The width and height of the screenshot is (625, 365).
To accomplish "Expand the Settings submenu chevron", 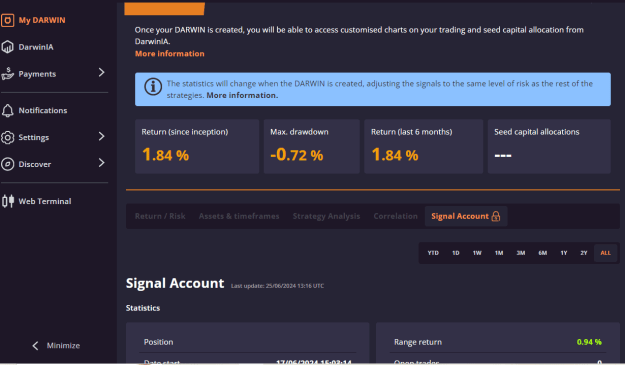I will [101, 136].
